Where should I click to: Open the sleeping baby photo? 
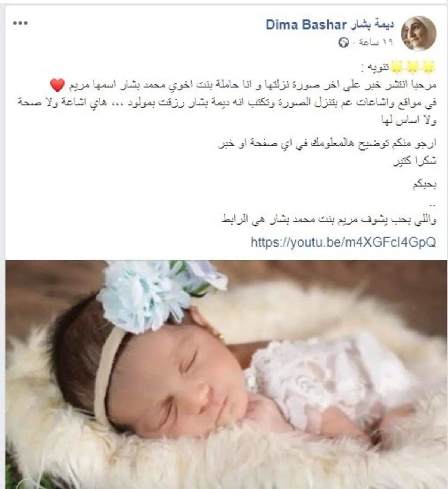point(226,374)
